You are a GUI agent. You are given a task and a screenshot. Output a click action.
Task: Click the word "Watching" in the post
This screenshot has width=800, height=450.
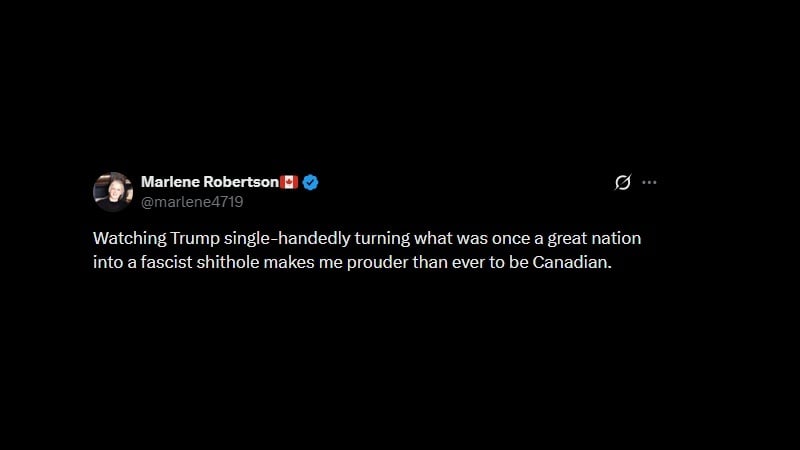(x=125, y=240)
